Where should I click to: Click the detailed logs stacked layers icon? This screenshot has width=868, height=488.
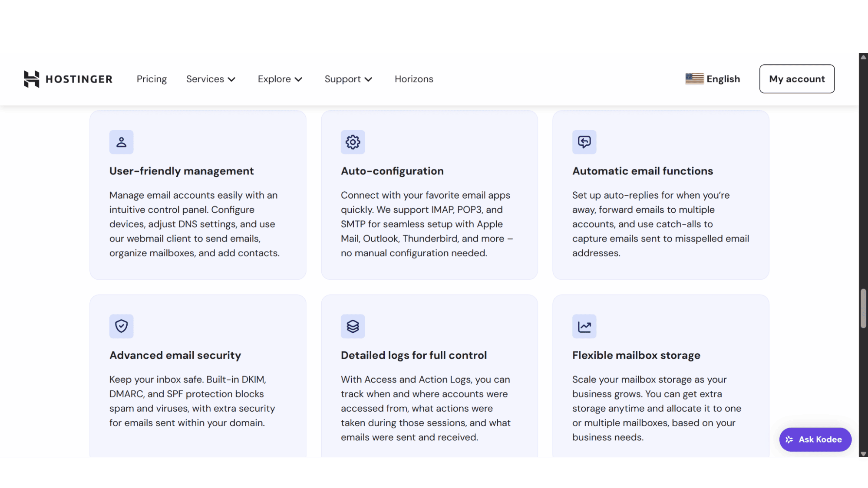(353, 326)
